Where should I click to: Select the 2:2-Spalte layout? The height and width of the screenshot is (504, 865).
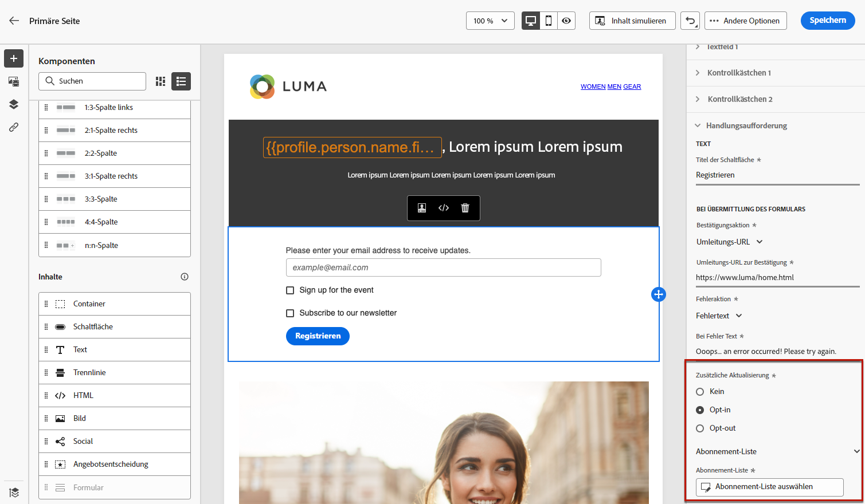click(115, 153)
